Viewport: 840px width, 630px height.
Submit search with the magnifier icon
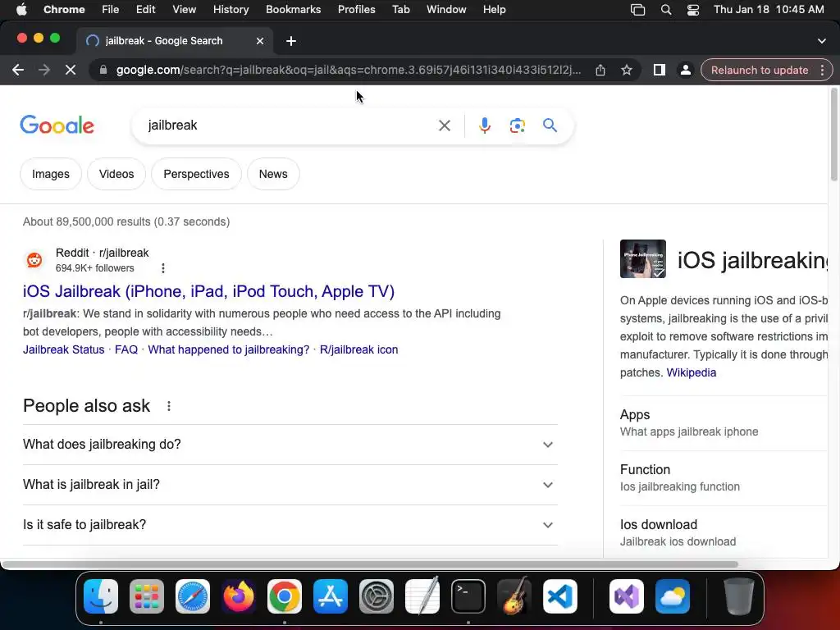[x=550, y=126]
